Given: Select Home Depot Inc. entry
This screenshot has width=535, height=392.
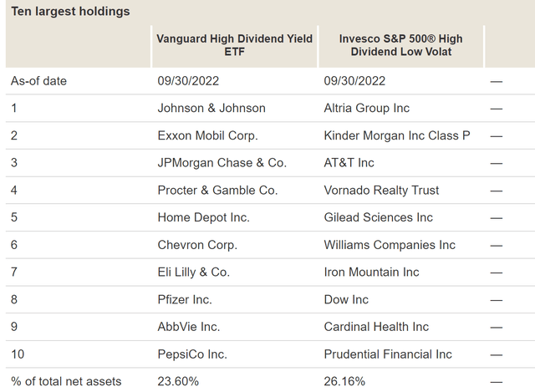Looking at the screenshot, I should tap(204, 217).
